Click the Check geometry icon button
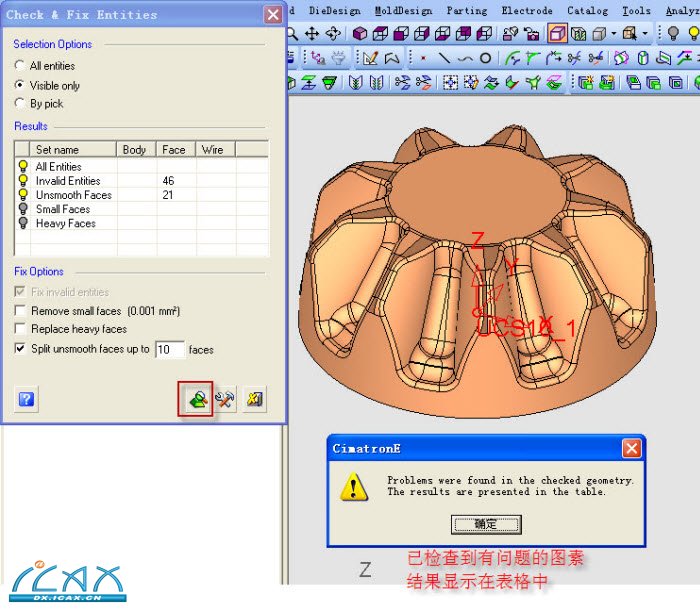Viewport: 700px width, 611px height. (198, 399)
